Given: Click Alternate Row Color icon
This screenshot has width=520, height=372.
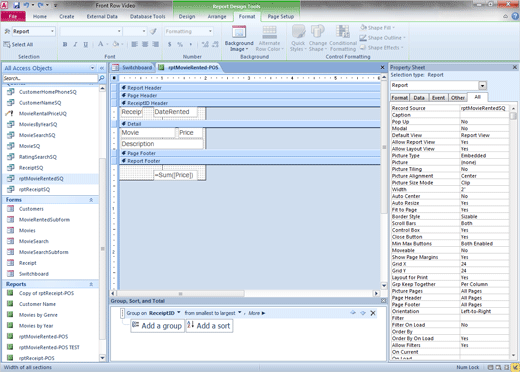Looking at the screenshot, I should click(x=269, y=38).
